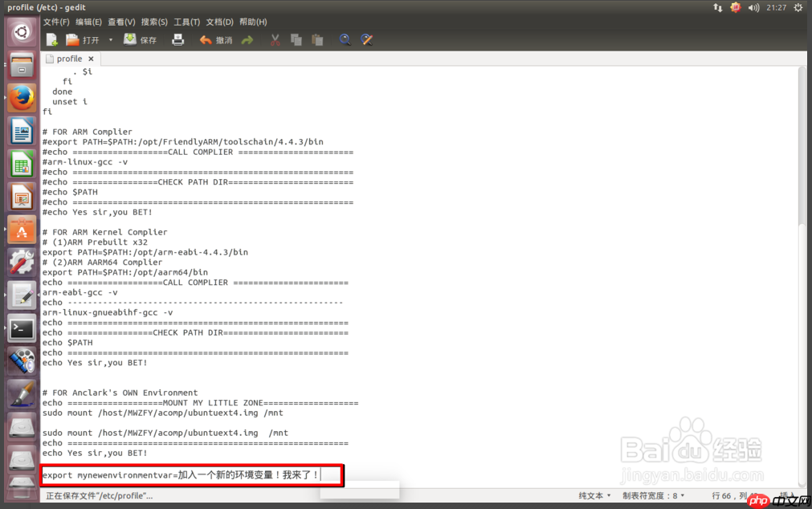Open the 文档(D) menu
Screen dimensions: 812x509
(219, 22)
